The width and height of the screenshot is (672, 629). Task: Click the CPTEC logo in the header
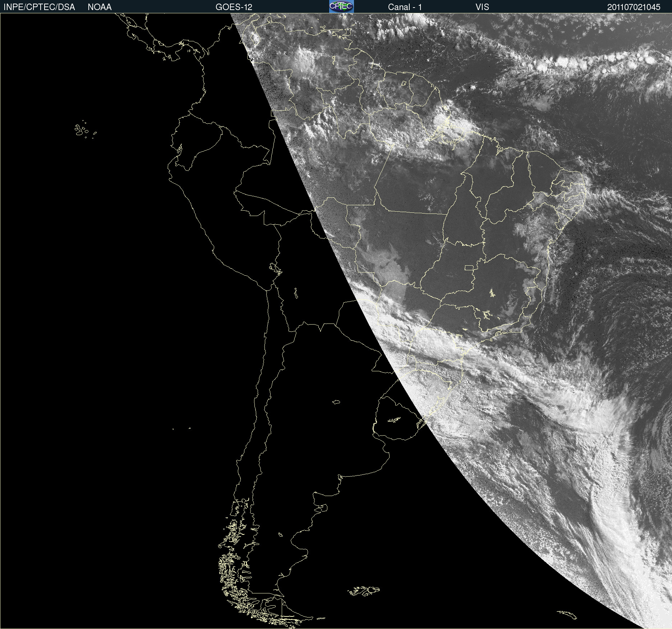[341, 6]
